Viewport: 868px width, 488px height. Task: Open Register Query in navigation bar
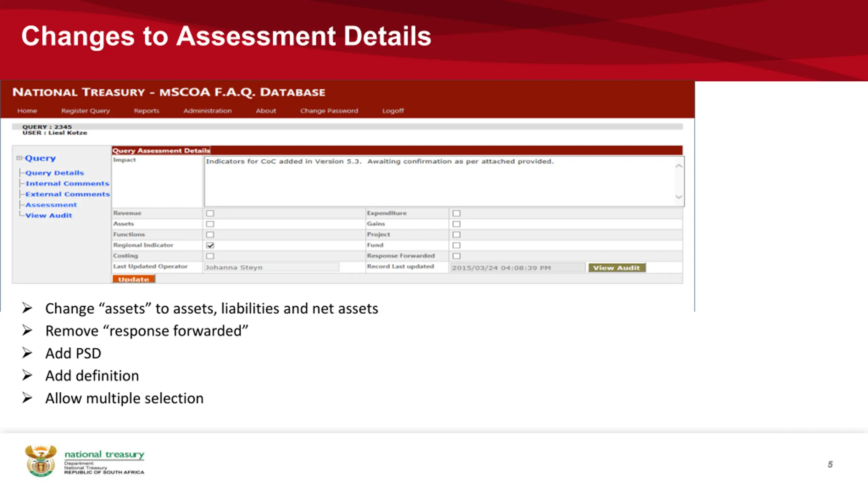tap(85, 111)
